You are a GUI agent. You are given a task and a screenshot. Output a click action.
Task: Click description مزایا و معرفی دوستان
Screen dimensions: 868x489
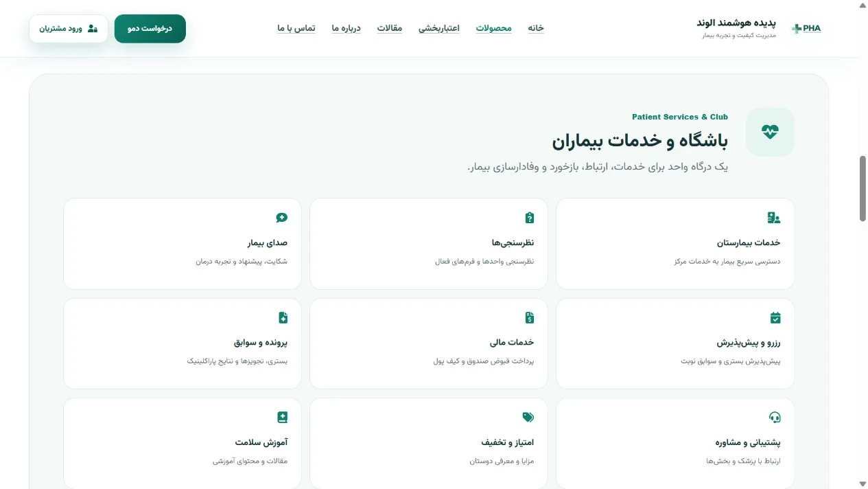point(502,462)
